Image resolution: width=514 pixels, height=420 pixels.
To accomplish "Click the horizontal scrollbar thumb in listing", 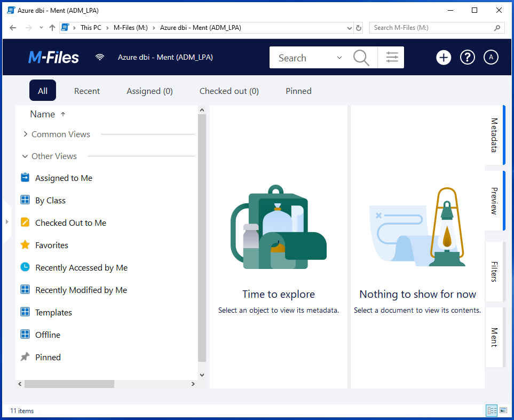I will pos(69,384).
